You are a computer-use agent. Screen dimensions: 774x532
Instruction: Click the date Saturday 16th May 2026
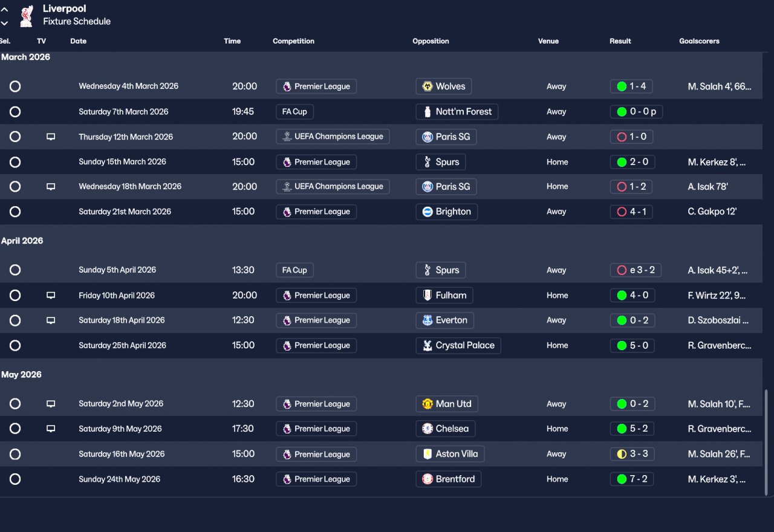(x=122, y=454)
